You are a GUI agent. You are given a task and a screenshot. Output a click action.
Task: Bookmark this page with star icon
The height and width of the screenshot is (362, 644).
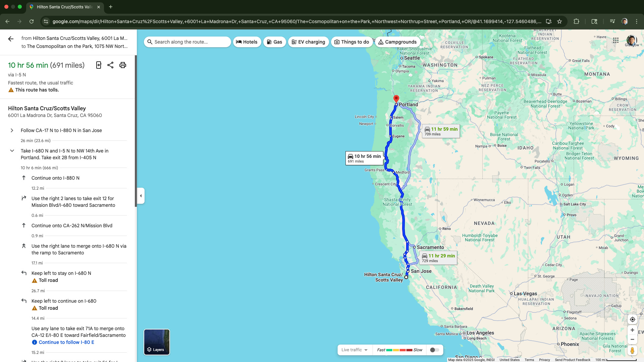559,21
